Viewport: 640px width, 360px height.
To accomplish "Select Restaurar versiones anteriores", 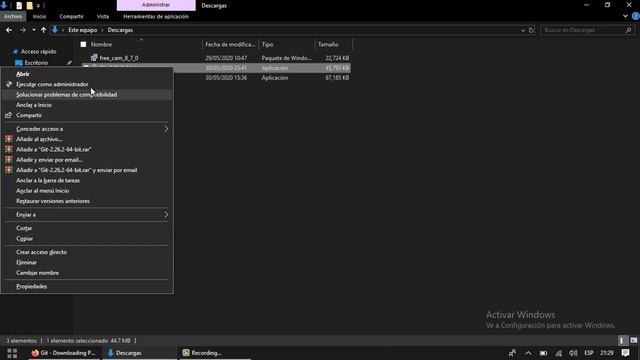I will [x=53, y=201].
